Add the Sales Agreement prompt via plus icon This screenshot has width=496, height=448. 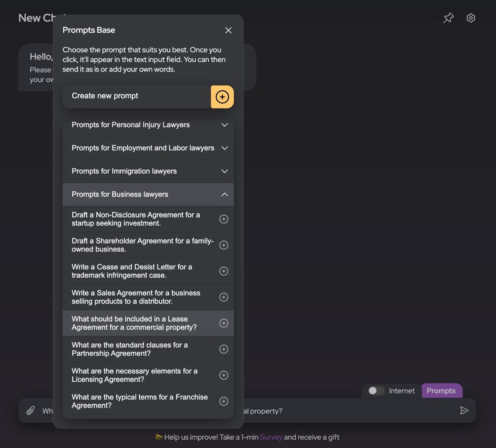tap(224, 297)
